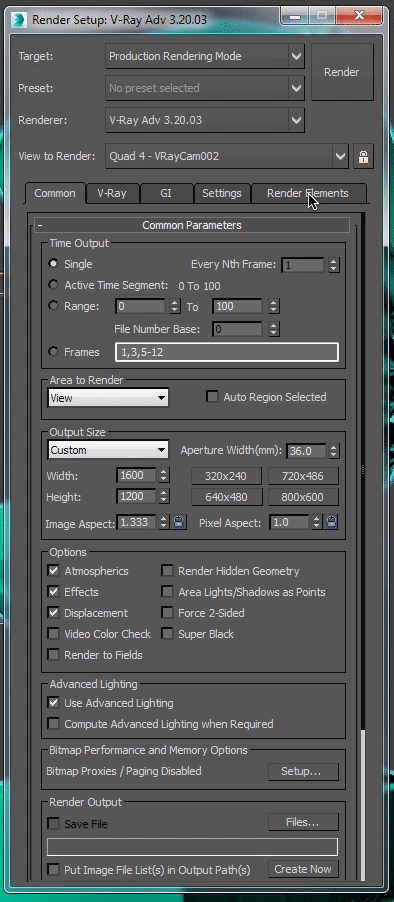The image size is (394, 902).
Task: Enable Compute Advanced Lighting when Required
Action: 53,724
